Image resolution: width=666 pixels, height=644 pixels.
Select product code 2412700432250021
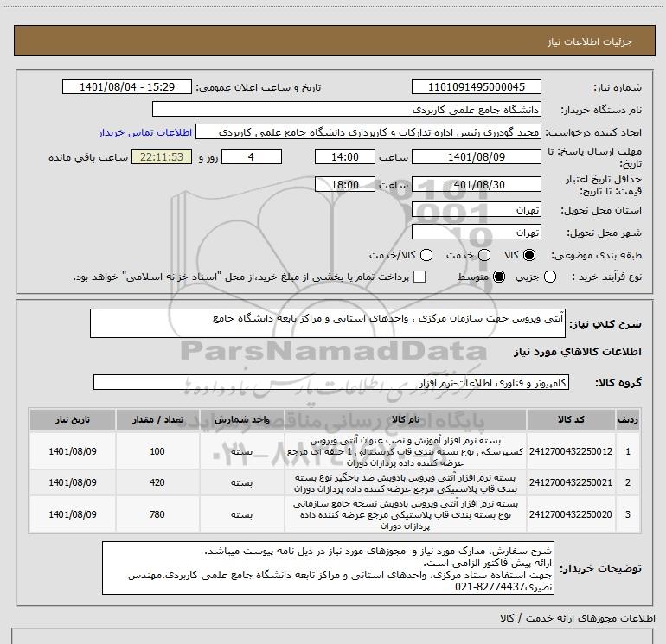click(x=571, y=482)
